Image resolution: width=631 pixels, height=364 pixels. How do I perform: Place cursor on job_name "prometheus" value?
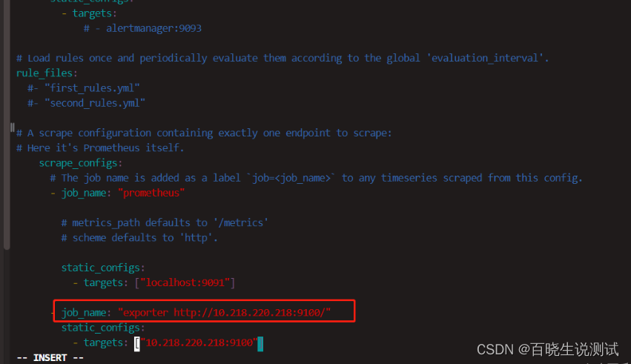[x=151, y=193]
